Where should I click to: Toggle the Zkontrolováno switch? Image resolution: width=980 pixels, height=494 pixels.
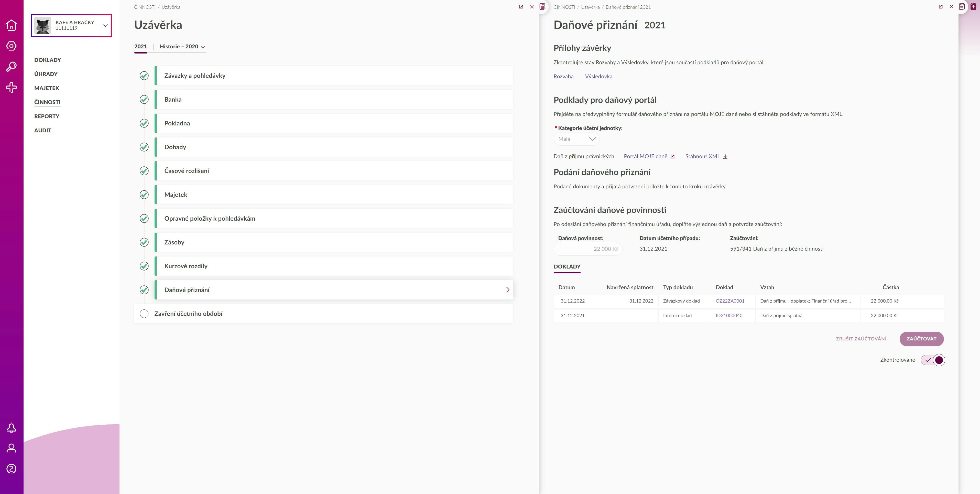(x=933, y=360)
